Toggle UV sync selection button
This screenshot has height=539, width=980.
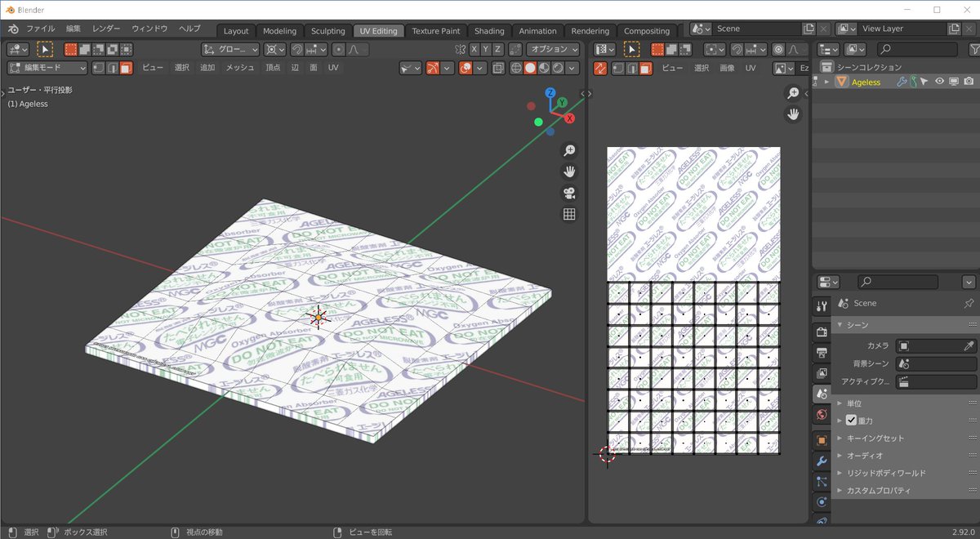(x=600, y=68)
